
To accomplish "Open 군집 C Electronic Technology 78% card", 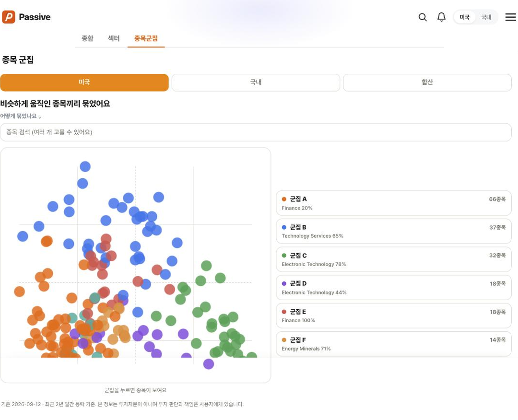I will [394, 259].
